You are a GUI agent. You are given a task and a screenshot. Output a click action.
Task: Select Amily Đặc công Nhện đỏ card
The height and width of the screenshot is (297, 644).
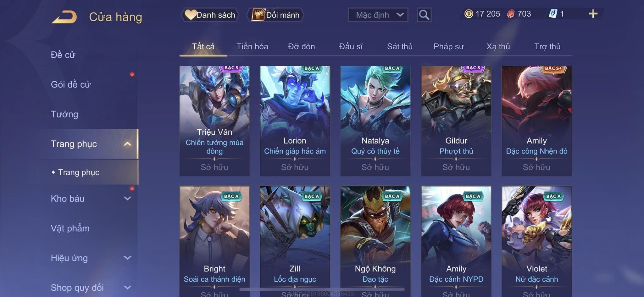click(x=536, y=121)
